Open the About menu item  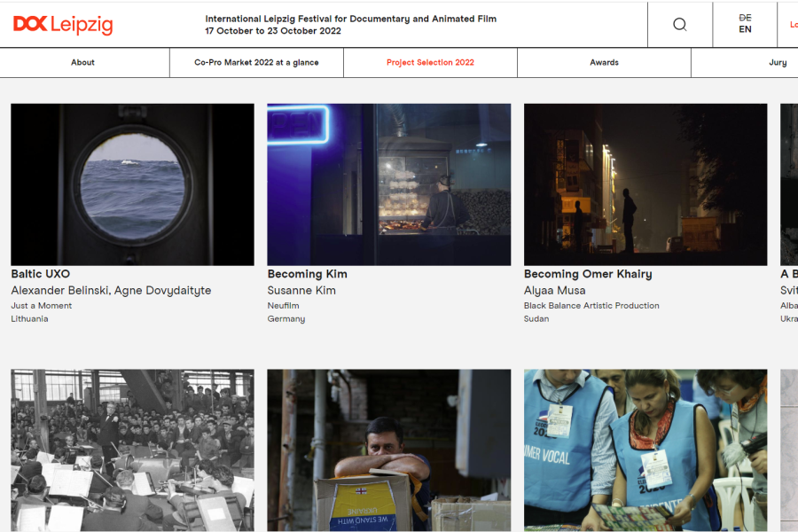83,63
